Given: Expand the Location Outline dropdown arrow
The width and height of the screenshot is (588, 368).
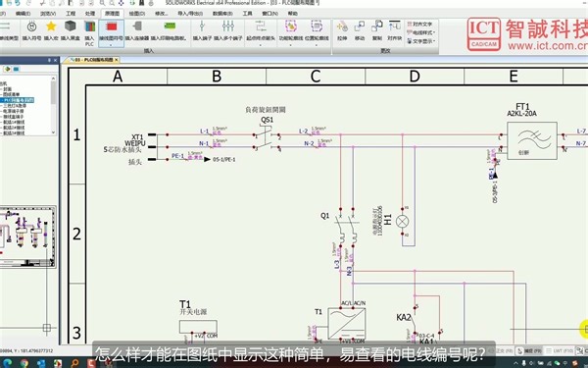Looking at the screenshot, I should [x=317, y=45].
